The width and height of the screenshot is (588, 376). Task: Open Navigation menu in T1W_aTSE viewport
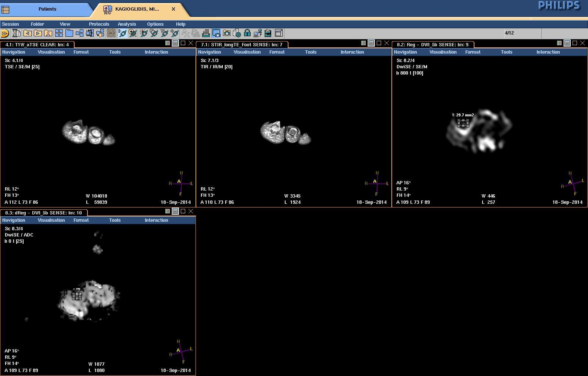(14, 52)
